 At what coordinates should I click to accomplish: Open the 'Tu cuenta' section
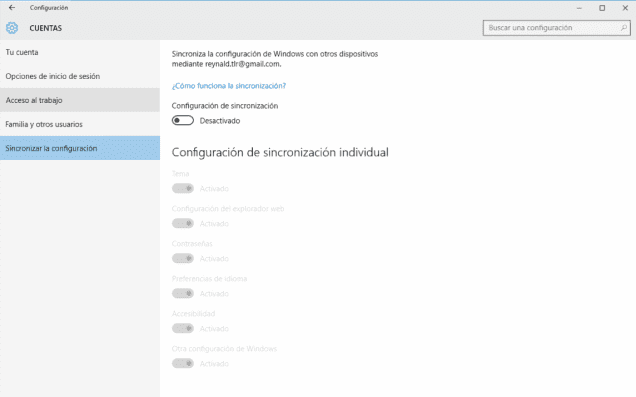[80, 52]
